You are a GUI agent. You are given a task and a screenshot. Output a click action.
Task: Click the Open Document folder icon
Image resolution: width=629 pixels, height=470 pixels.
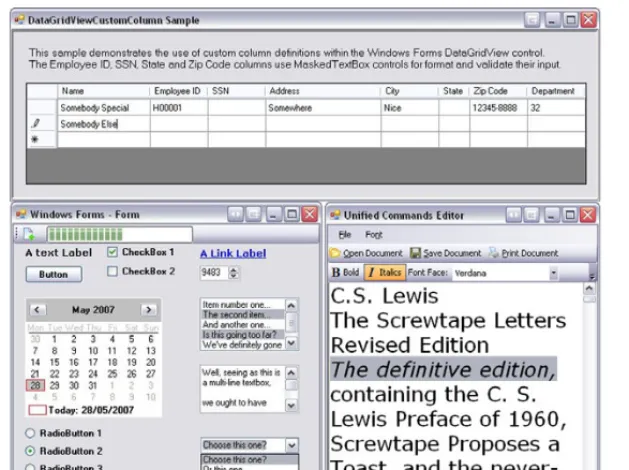(335, 253)
